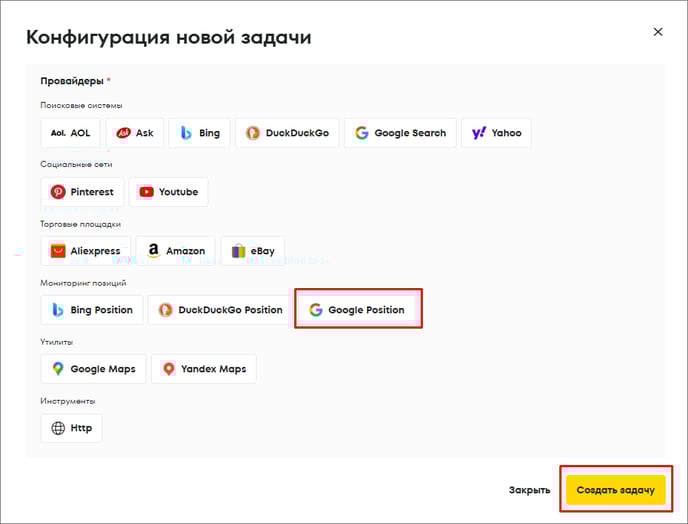Choose Pinterest under social networks
The width and height of the screenshot is (688, 524).
[82, 192]
